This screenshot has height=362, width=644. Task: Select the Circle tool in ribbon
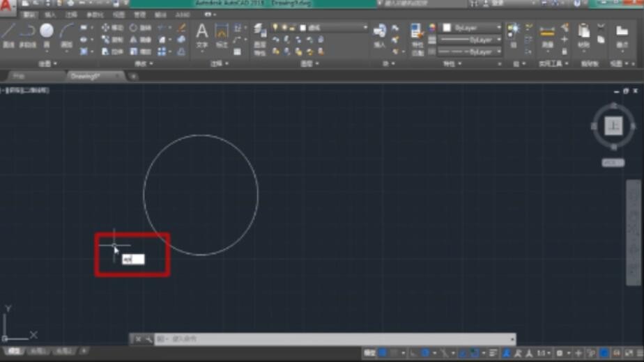coord(47,33)
